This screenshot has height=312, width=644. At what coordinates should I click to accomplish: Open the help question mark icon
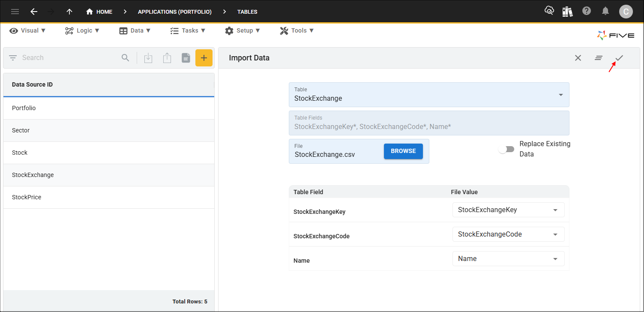tap(587, 11)
